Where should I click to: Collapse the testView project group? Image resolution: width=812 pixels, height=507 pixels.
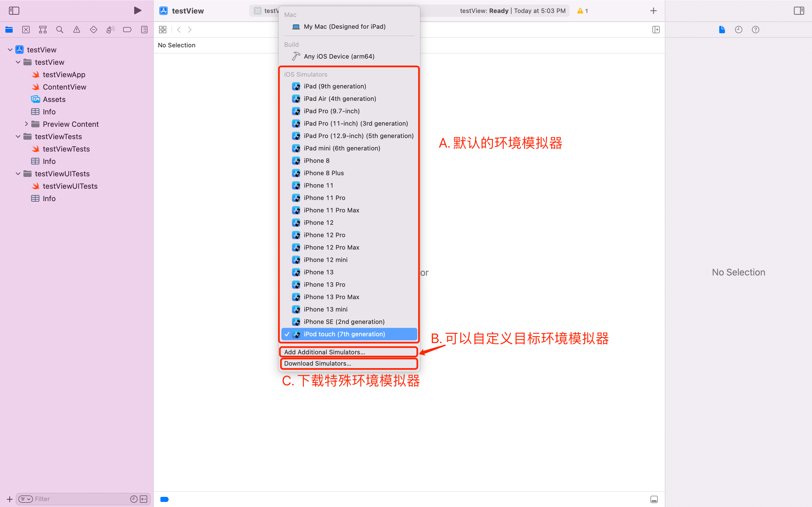(x=10, y=49)
